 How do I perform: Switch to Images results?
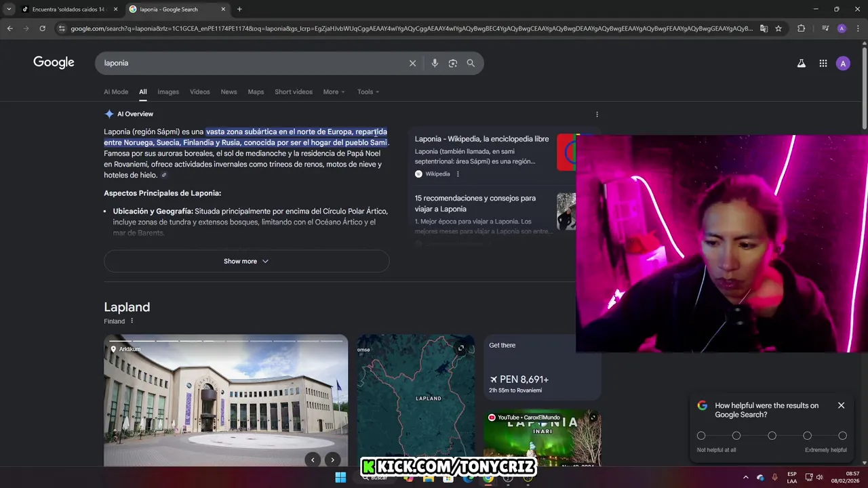[x=168, y=91]
